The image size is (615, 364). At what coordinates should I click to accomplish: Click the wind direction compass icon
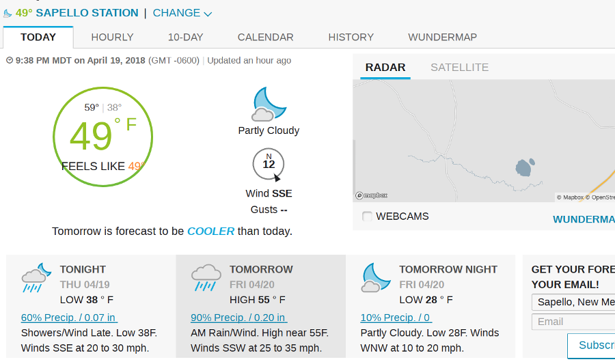[x=269, y=164]
